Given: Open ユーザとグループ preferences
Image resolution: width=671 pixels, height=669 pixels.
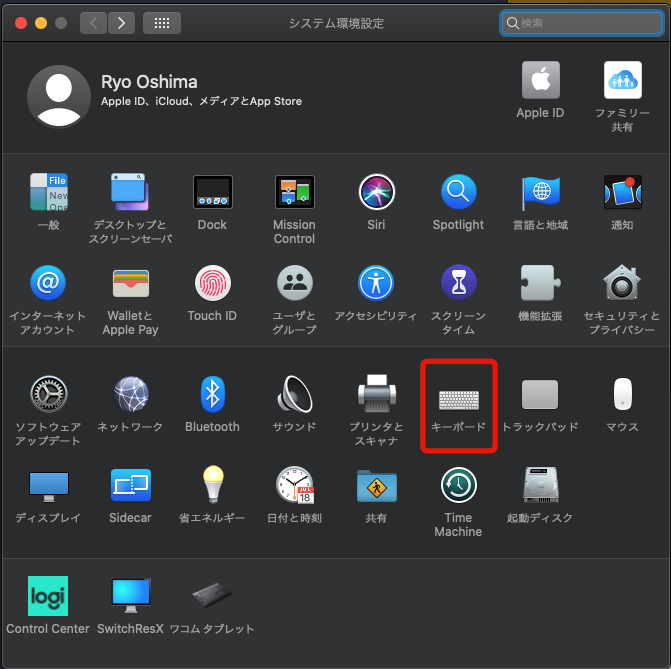Looking at the screenshot, I should (294, 283).
